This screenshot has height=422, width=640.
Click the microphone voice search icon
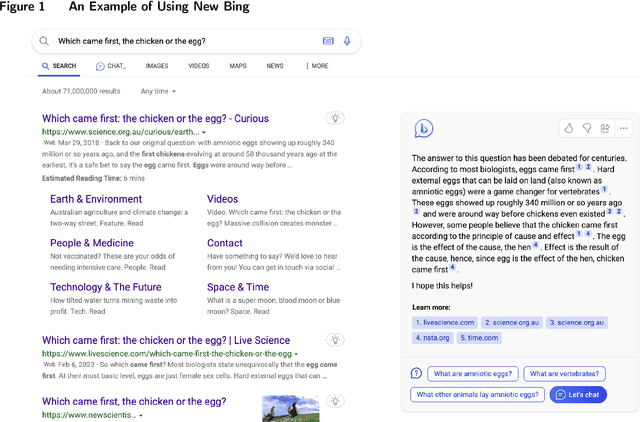tap(347, 41)
